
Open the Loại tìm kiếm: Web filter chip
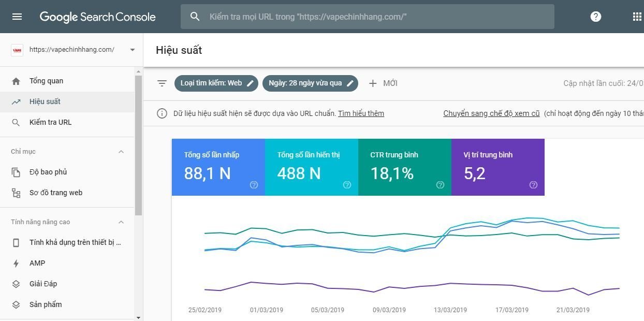click(x=216, y=83)
